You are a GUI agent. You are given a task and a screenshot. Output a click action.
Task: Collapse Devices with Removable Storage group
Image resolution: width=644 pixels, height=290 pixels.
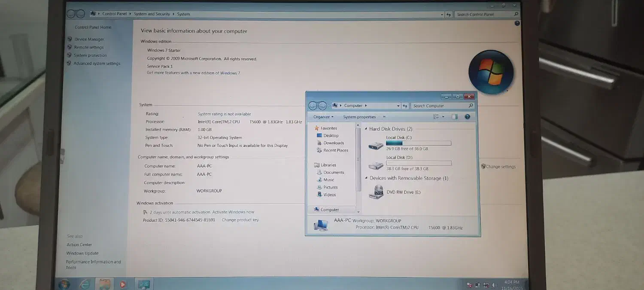(x=366, y=178)
